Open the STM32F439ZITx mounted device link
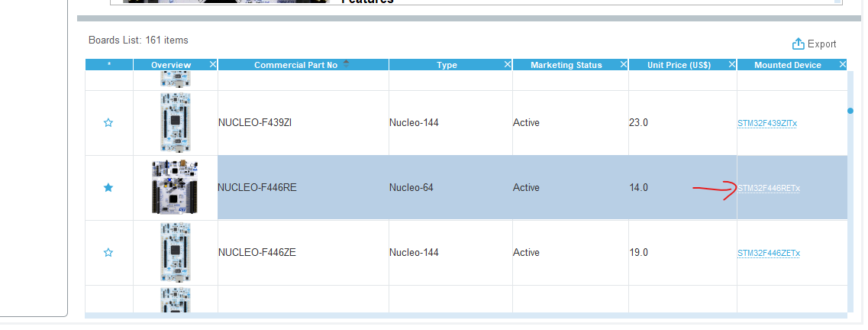This screenshot has width=868, height=330. tap(766, 124)
